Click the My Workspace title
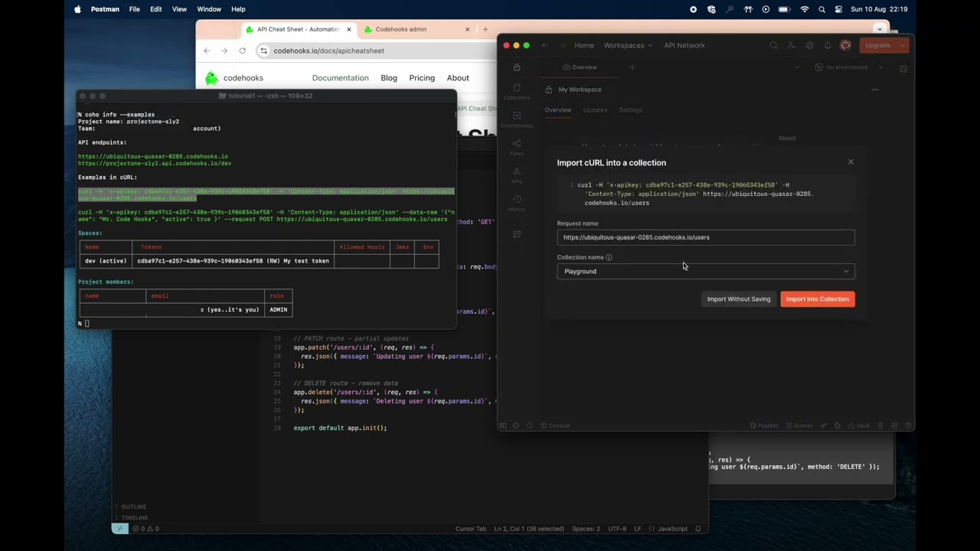Image resolution: width=980 pixels, height=551 pixels. coord(580,90)
